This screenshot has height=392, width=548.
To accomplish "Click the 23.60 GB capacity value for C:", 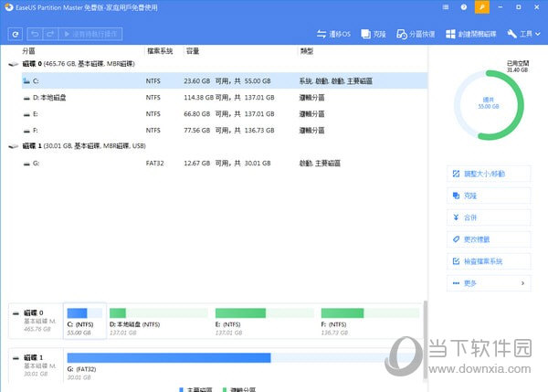I will coord(196,81).
